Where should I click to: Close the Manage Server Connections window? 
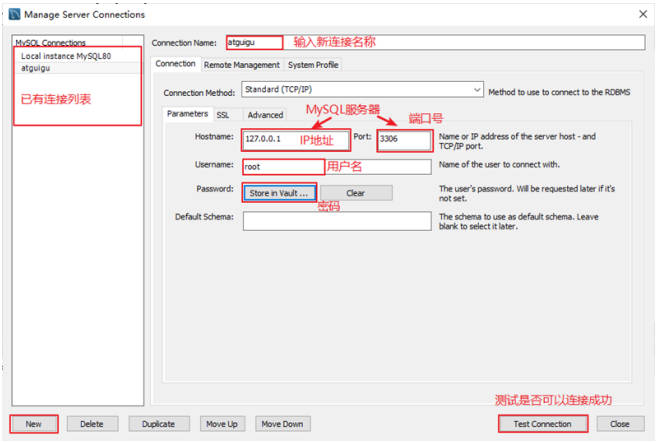pos(643,14)
